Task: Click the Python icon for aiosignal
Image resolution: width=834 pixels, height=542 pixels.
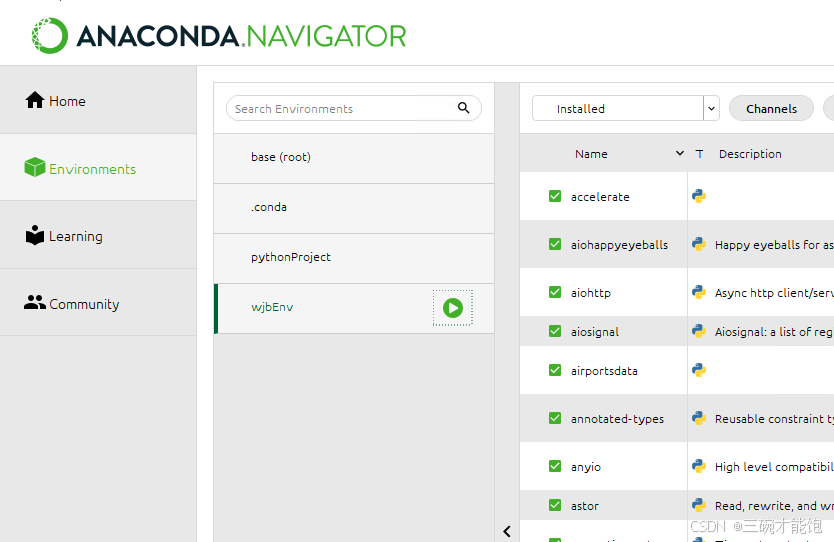Action: pyautogui.click(x=699, y=331)
